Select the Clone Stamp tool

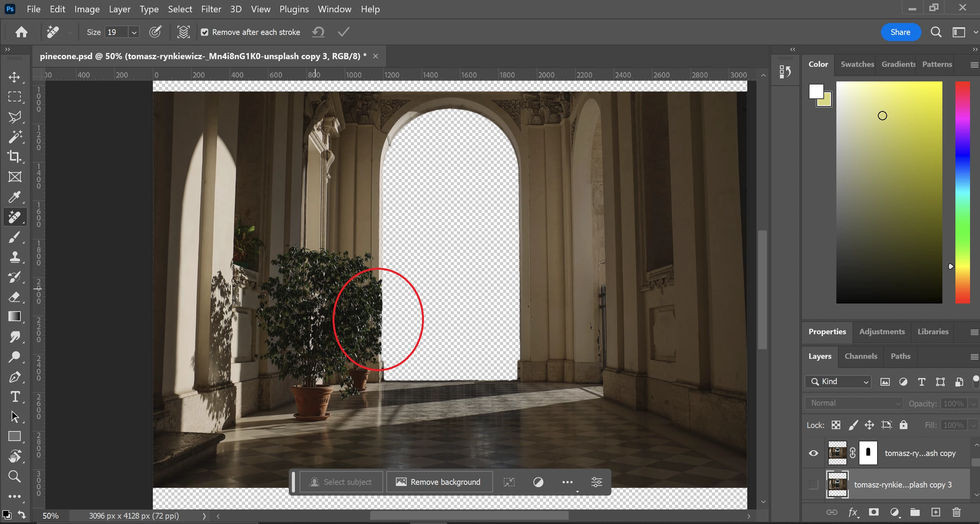click(x=15, y=257)
